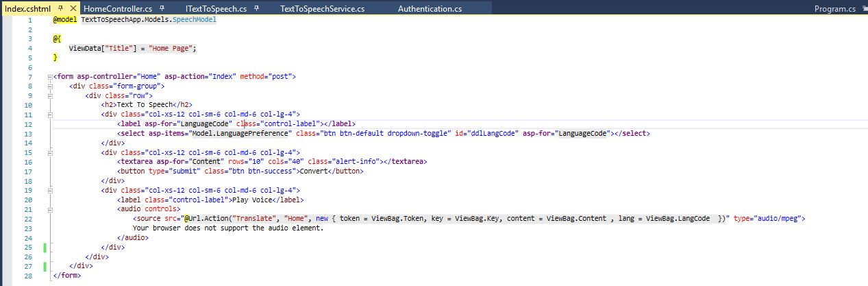Click line number 22 in the margin
Viewport: 868px width, 286px height.
[28, 218]
